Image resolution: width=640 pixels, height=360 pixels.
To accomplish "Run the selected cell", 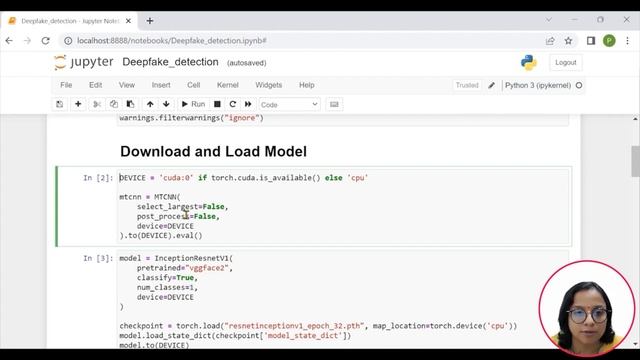I will tap(193, 104).
